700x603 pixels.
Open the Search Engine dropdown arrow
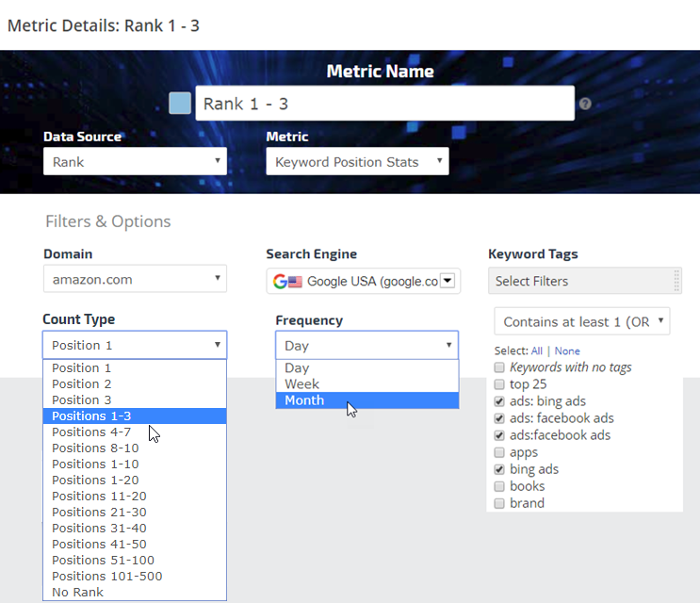click(x=447, y=280)
